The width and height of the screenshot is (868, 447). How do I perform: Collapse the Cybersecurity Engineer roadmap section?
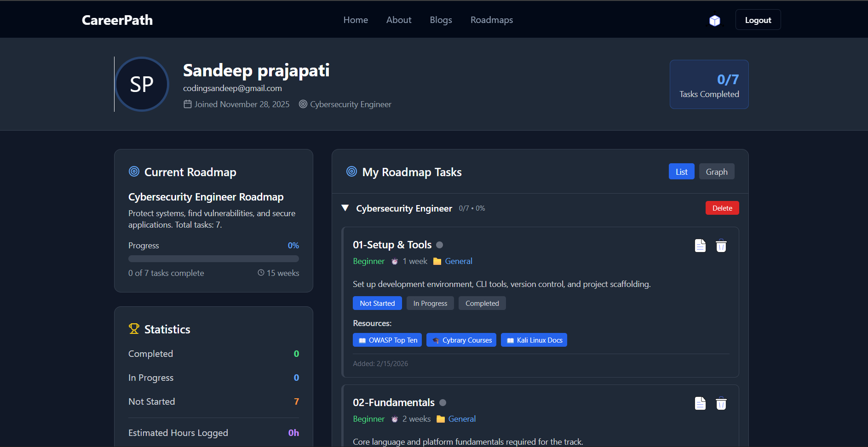click(345, 208)
